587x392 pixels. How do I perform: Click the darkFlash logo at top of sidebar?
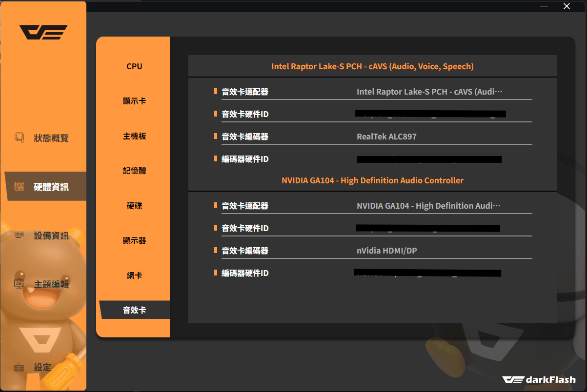point(43,32)
